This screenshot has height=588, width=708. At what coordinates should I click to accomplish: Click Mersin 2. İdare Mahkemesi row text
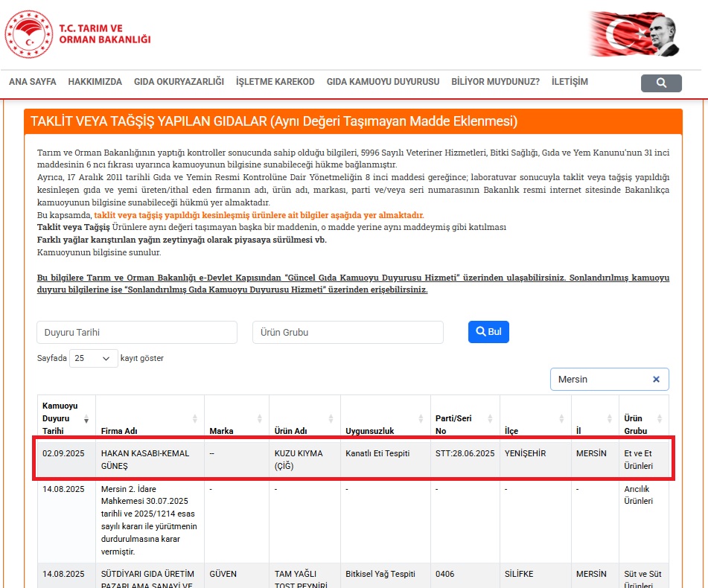[149, 520]
